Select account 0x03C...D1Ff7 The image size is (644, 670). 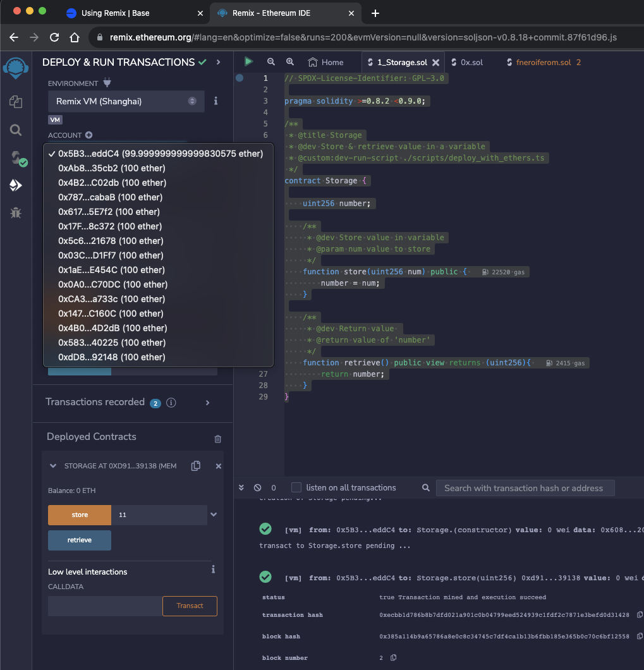(x=158, y=255)
